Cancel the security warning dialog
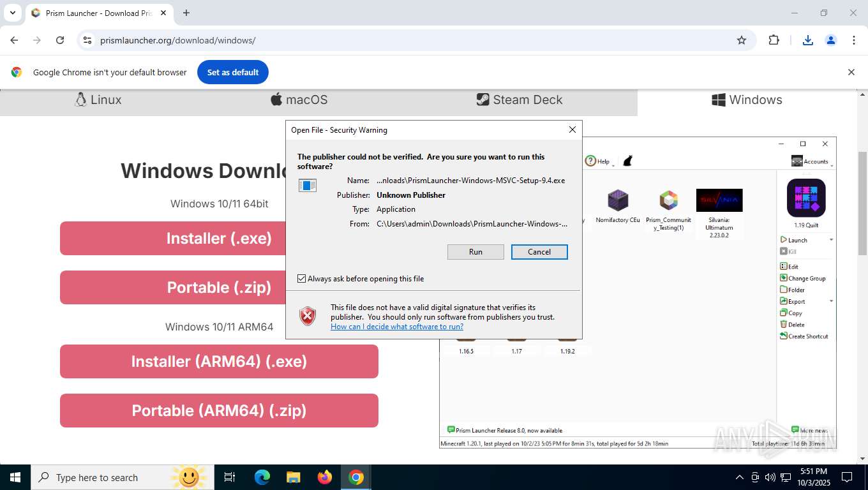 click(x=539, y=252)
